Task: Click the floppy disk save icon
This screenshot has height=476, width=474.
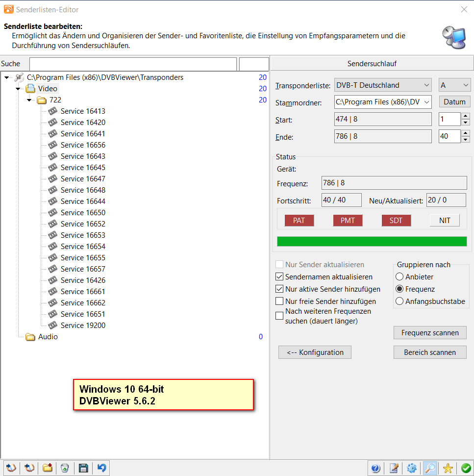Action: pos(83,468)
